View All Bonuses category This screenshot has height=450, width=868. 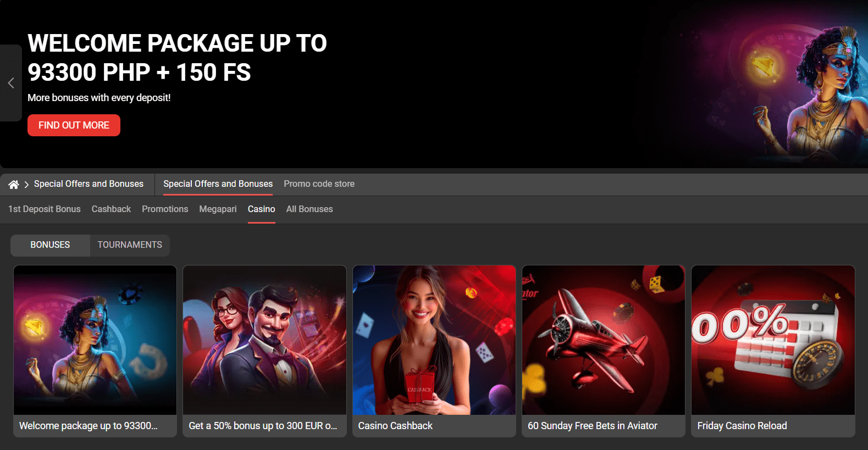tap(309, 209)
